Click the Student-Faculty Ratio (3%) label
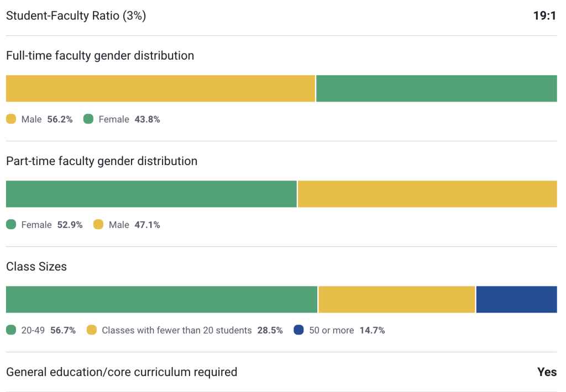 [x=76, y=15]
